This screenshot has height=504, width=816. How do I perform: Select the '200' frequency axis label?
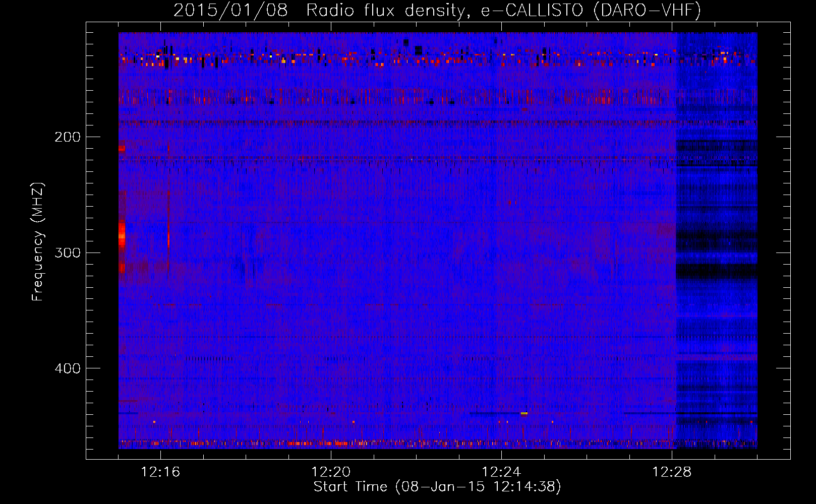[x=68, y=137]
